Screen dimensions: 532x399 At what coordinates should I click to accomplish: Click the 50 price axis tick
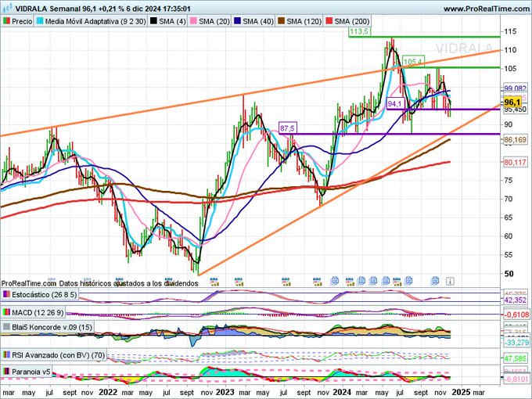coord(509,274)
